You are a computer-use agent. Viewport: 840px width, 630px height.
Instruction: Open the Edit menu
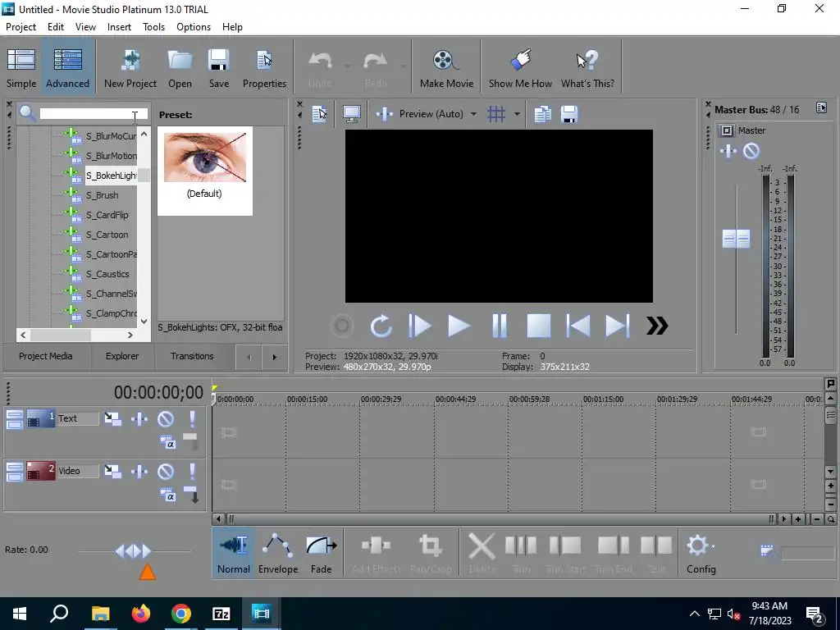click(56, 27)
